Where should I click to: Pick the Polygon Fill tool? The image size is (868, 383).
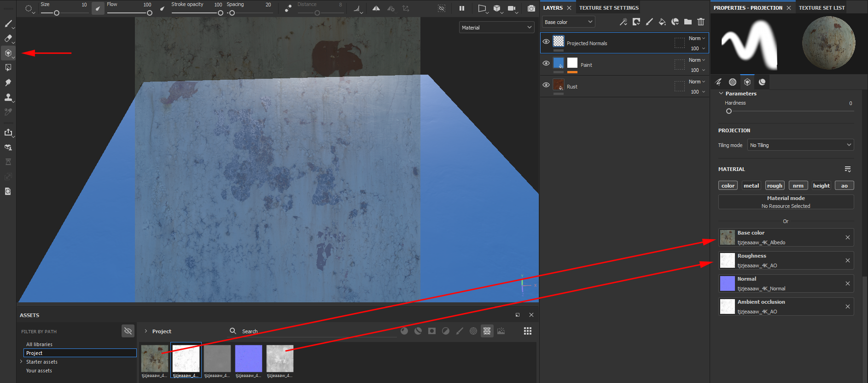tap(8, 68)
